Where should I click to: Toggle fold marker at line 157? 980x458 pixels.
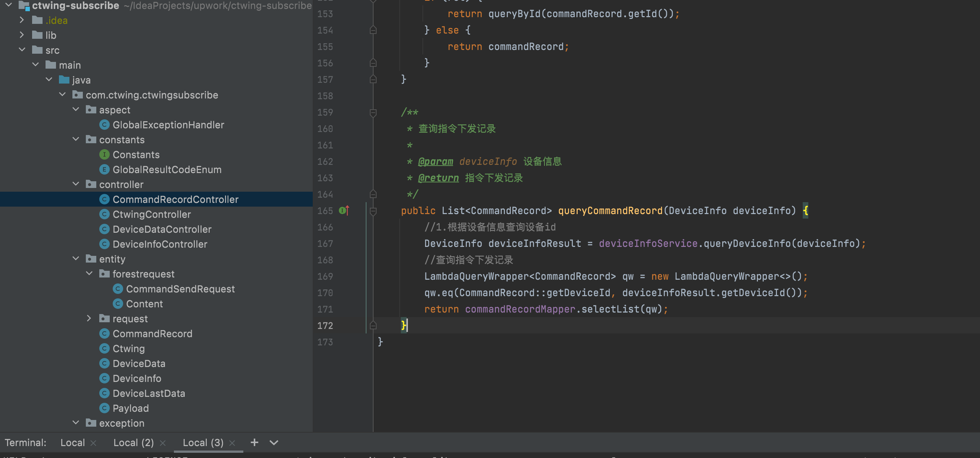tap(373, 79)
